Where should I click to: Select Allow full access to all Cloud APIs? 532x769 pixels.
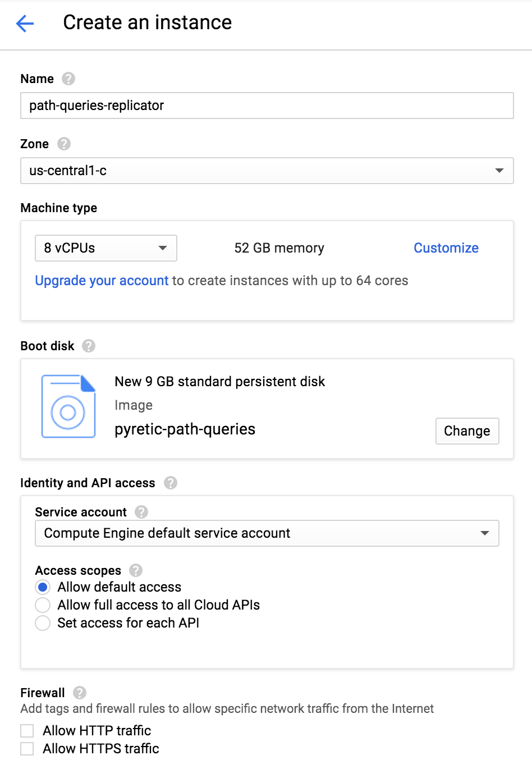pyautogui.click(x=43, y=605)
